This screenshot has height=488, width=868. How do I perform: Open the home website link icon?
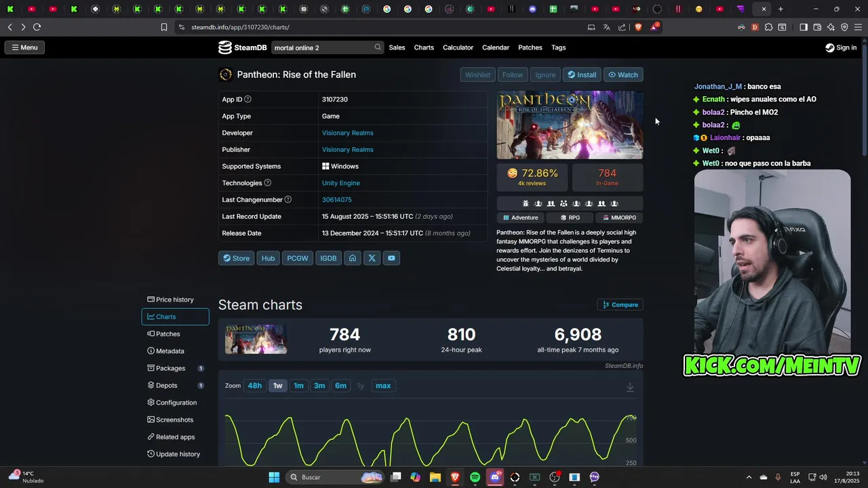coord(352,258)
